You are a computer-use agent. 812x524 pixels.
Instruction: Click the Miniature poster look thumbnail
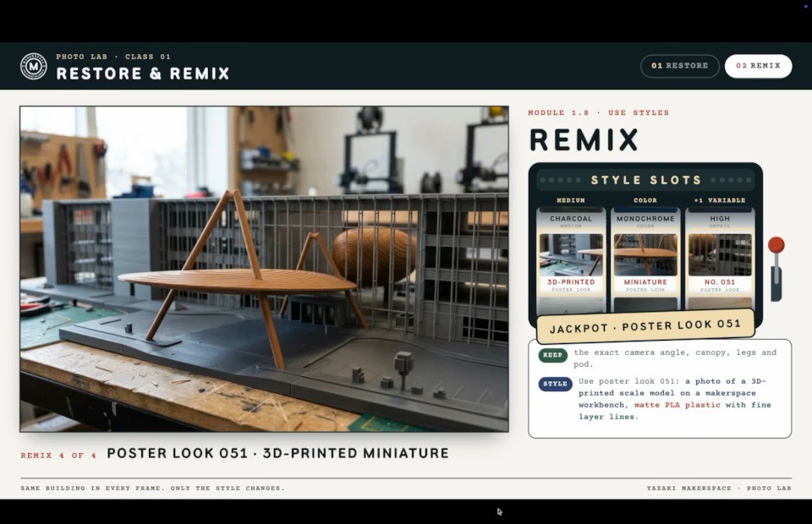(x=645, y=264)
